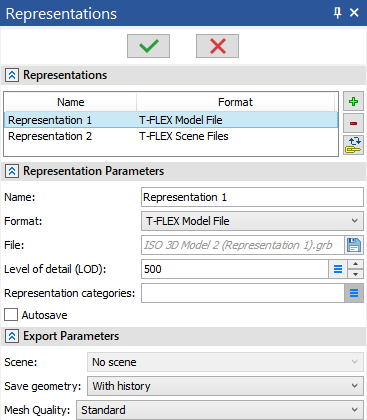Open the LOD list menu icon
367x420 pixels.
[x=338, y=269]
